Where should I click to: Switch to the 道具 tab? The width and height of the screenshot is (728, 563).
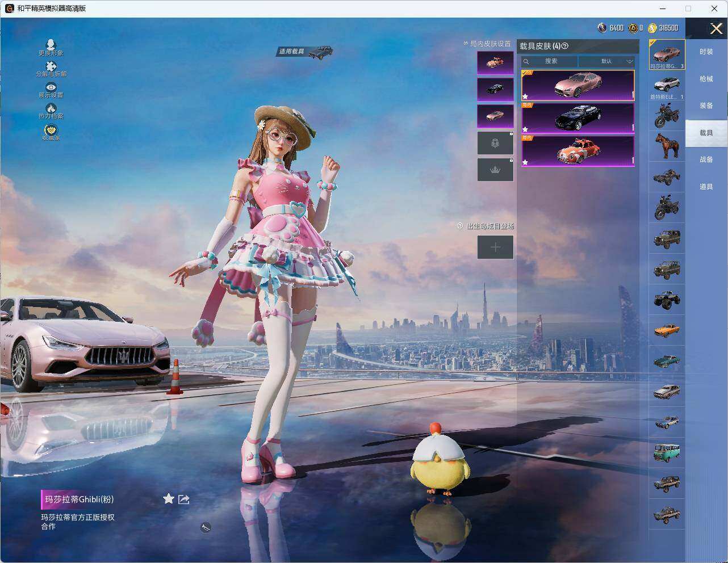point(706,187)
